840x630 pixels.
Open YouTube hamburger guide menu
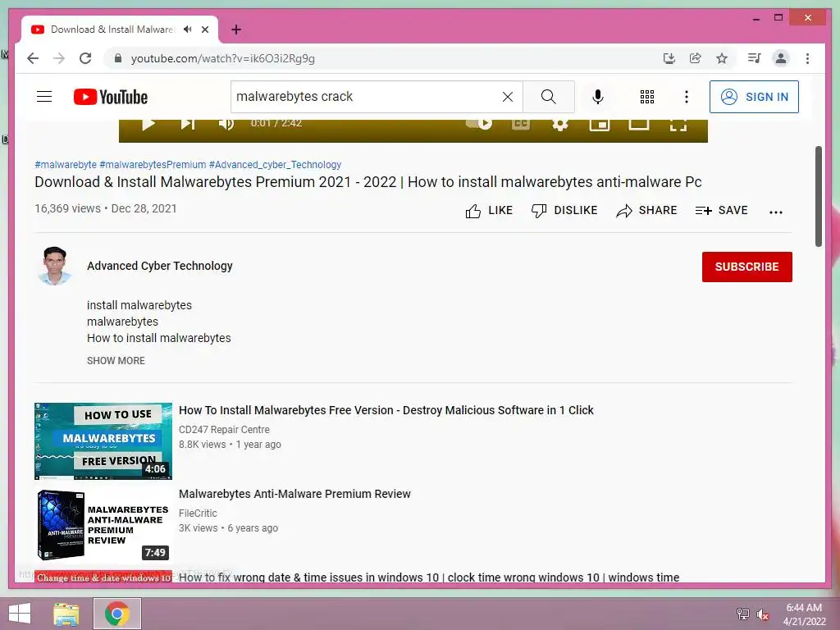click(x=44, y=97)
